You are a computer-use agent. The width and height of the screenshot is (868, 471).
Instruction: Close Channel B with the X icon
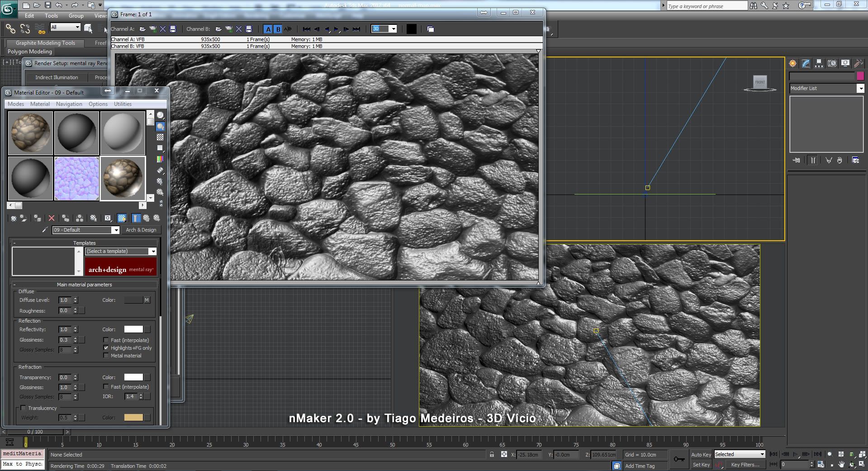tap(239, 29)
